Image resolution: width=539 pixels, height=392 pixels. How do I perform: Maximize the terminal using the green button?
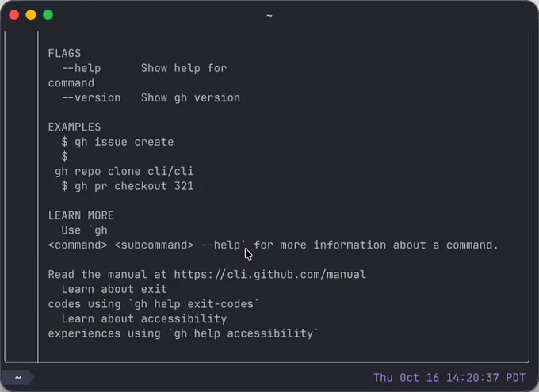48,15
